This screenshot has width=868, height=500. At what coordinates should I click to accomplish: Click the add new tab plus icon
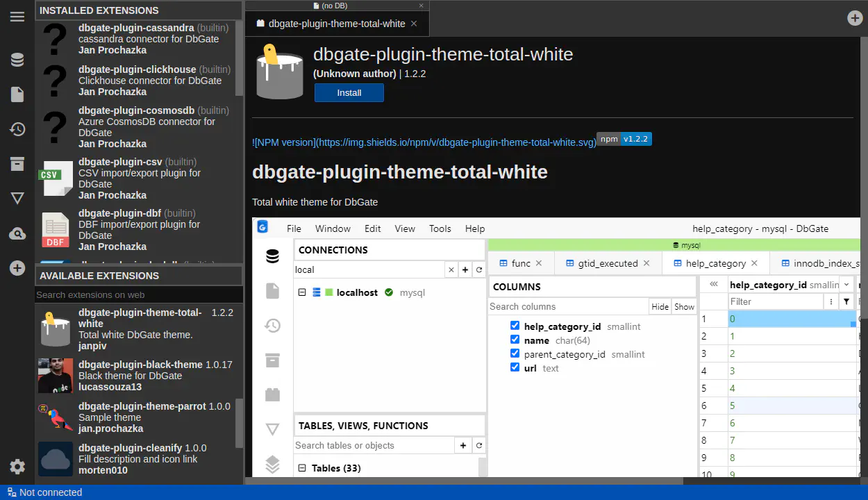tap(855, 18)
